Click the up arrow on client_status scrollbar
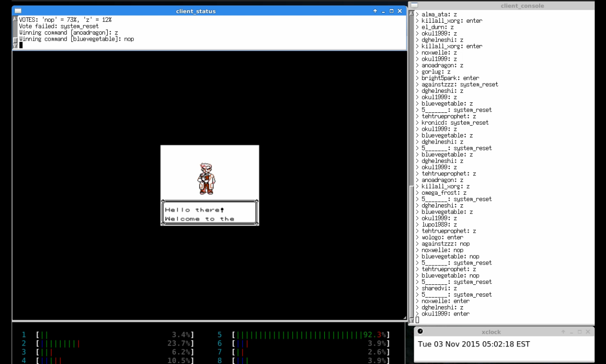This screenshot has width=606, height=364. tap(15, 19)
